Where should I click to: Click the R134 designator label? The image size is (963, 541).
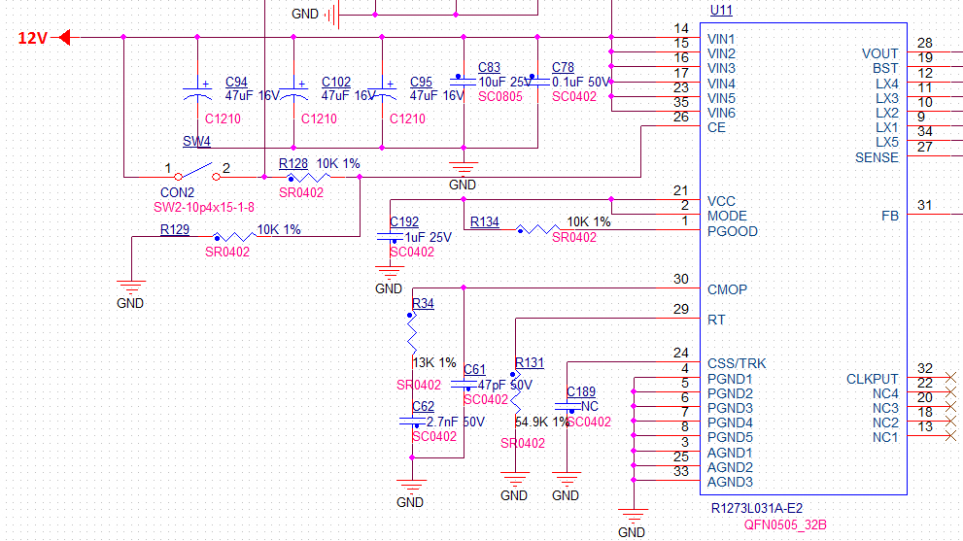point(485,222)
